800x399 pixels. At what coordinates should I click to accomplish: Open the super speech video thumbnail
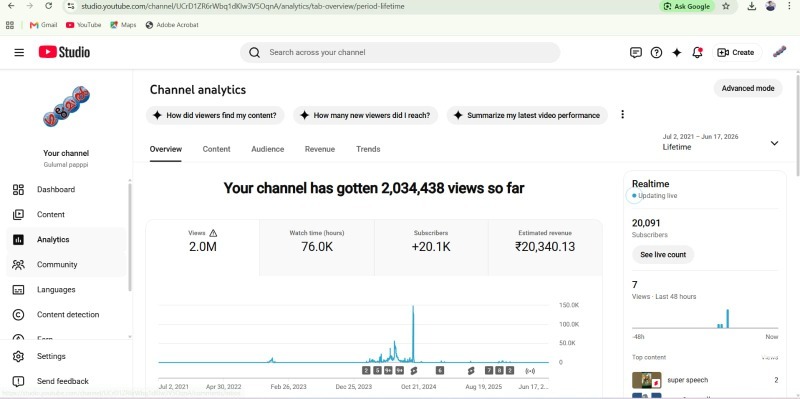646,380
